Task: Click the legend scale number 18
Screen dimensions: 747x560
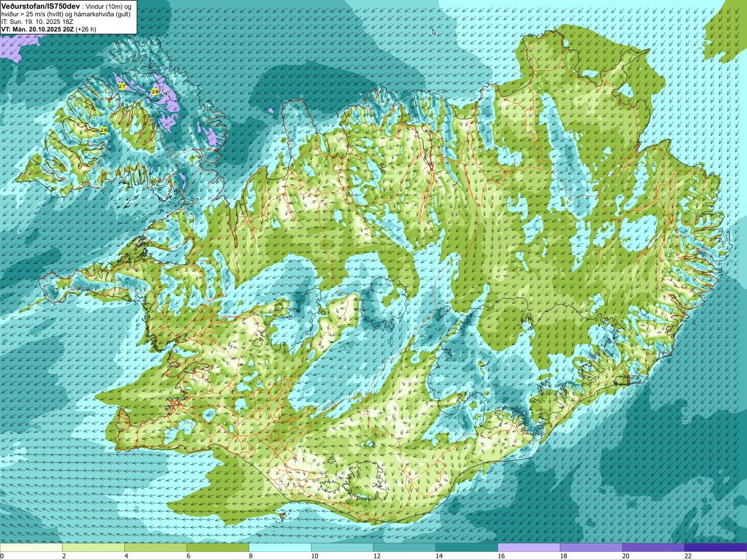Action: point(564,556)
